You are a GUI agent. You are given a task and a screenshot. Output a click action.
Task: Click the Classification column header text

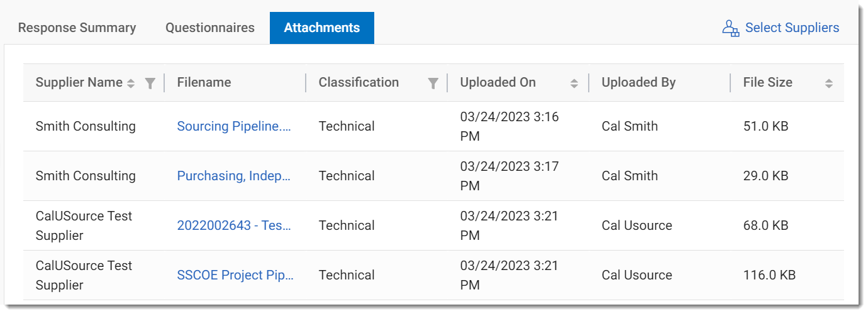(359, 82)
